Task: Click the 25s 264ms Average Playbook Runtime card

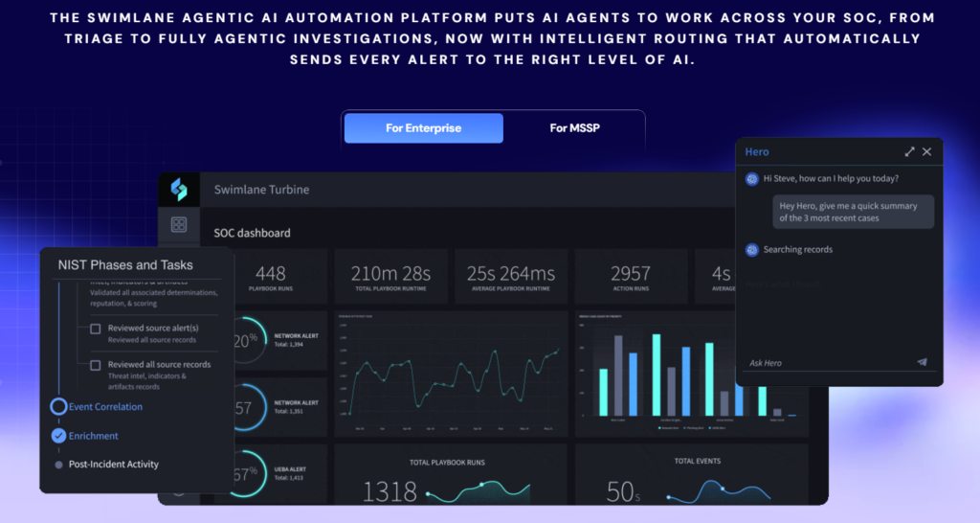Action: tap(511, 277)
